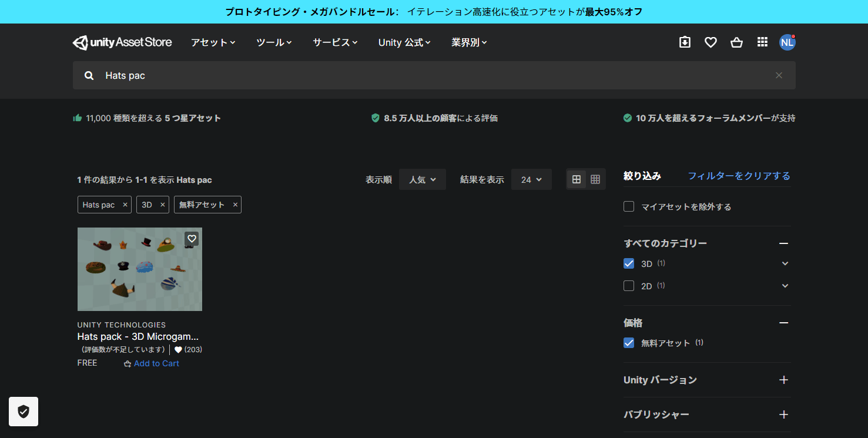This screenshot has width=868, height=438.
Task: Remove the 無料アセット filter tag
Action: [235, 205]
